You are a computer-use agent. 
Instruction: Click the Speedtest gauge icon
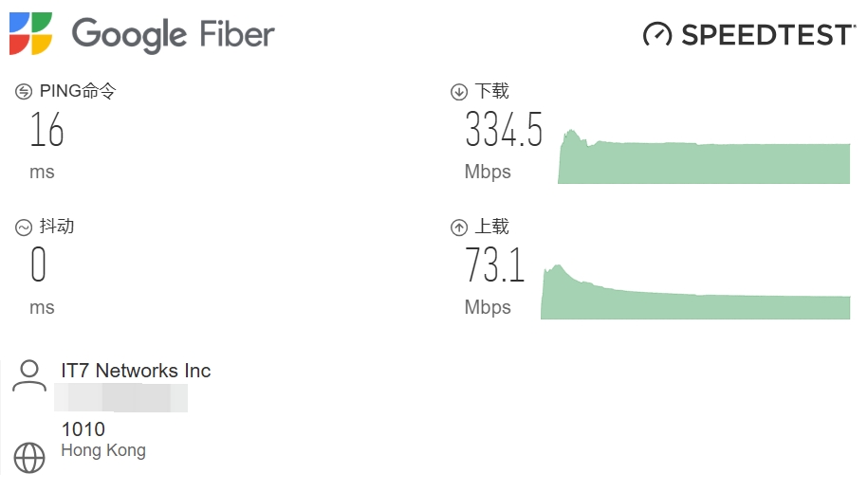click(x=656, y=35)
